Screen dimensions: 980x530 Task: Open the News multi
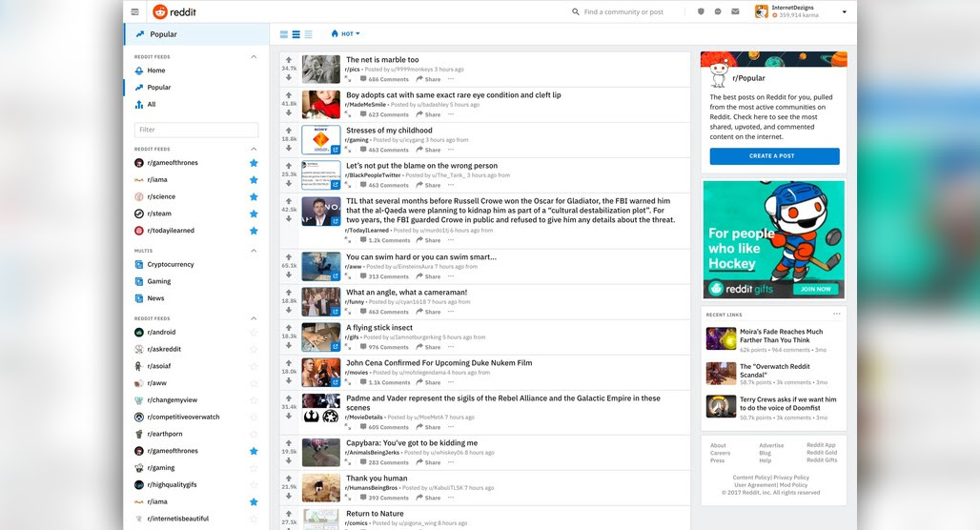point(155,298)
